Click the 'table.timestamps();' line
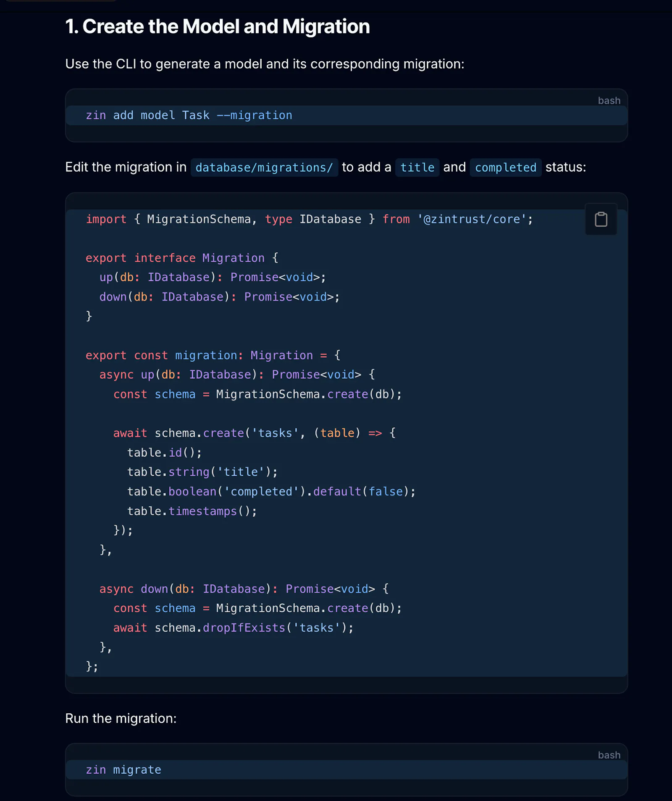The height and width of the screenshot is (801, 672). coord(192,511)
